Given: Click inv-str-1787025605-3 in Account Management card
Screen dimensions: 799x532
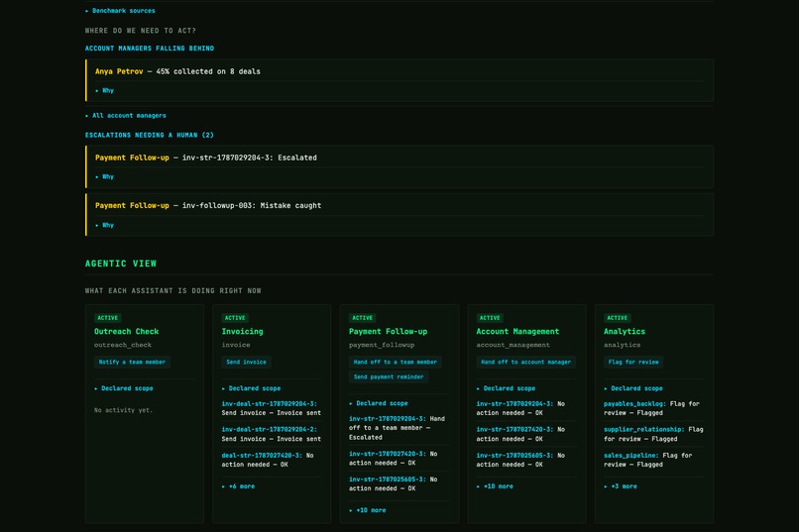Looking at the screenshot, I should [514, 455].
